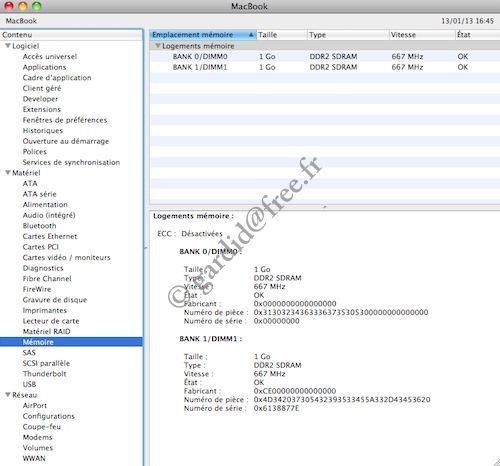Select AirPort under Réseau
500x466 pixels.
[35, 405]
